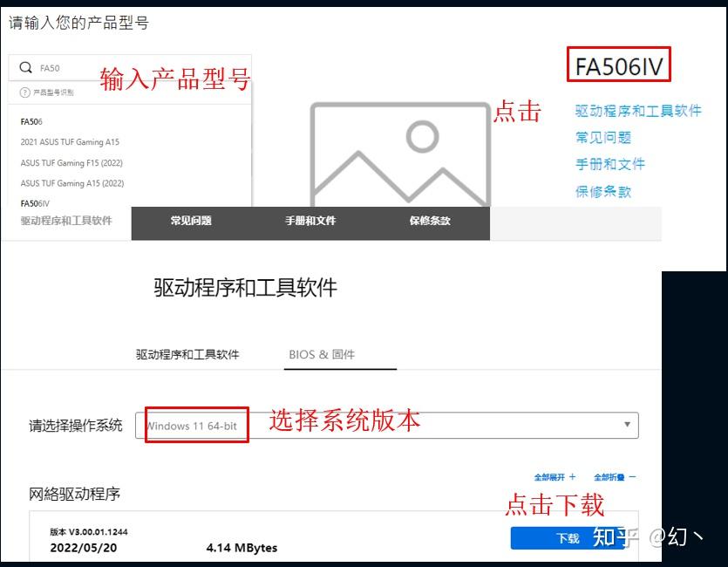Open the 常见问题 blue link

pyautogui.click(x=603, y=138)
